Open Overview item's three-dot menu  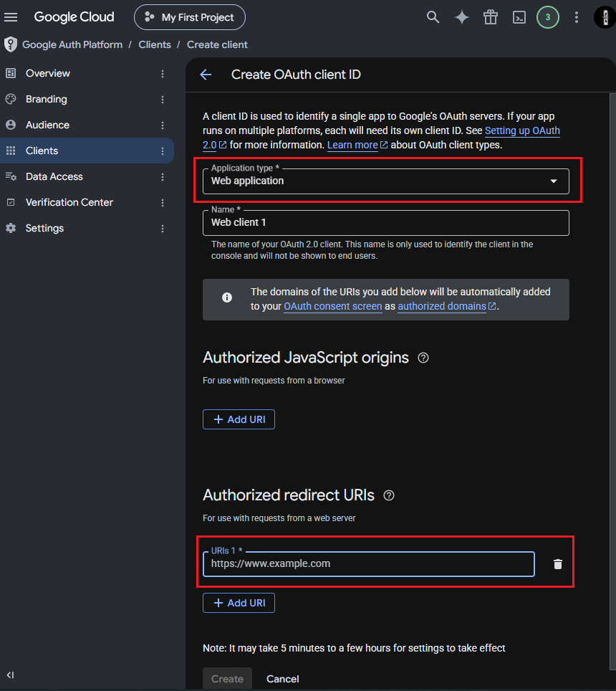(x=163, y=74)
